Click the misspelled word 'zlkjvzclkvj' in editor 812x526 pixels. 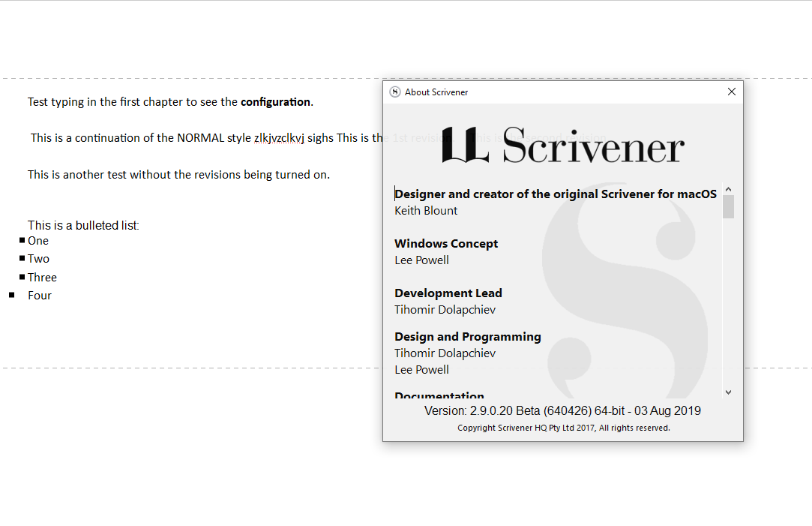pos(279,138)
